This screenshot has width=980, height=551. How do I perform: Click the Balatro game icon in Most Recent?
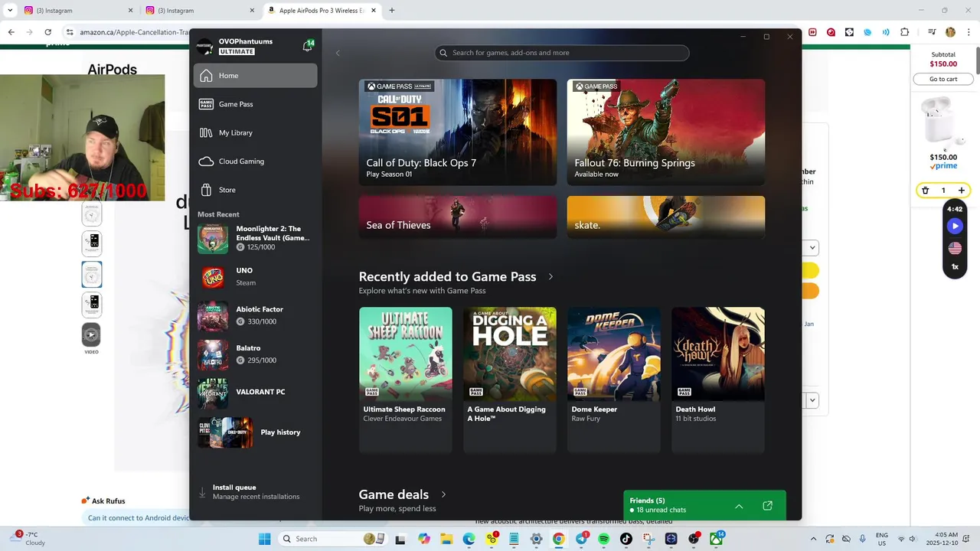click(212, 354)
